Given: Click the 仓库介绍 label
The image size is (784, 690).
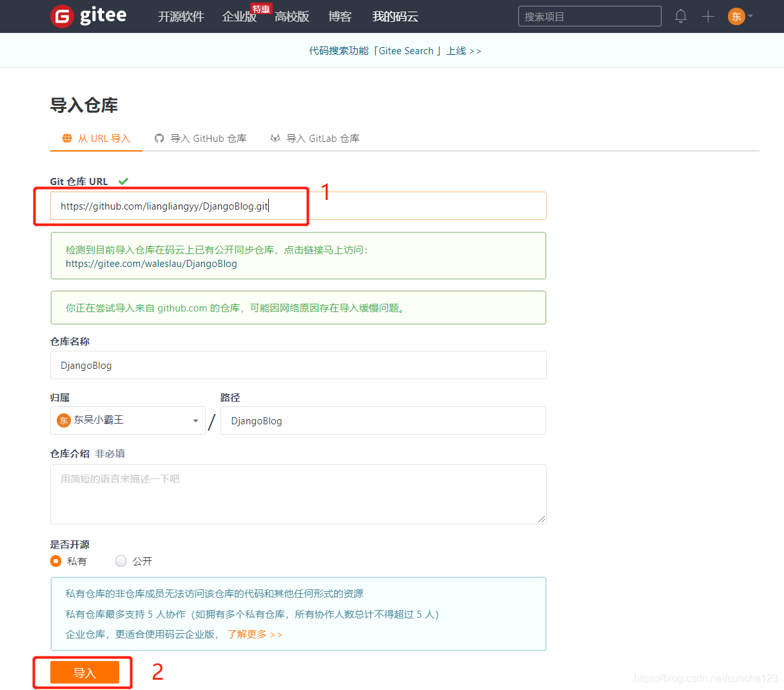Looking at the screenshot, I should tap(70, 454).
